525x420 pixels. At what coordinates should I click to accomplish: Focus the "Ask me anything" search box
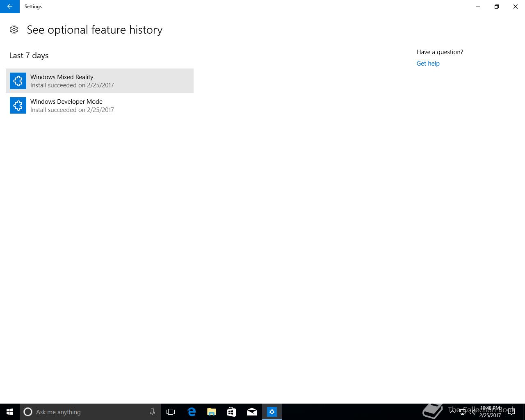pos(90,412)
